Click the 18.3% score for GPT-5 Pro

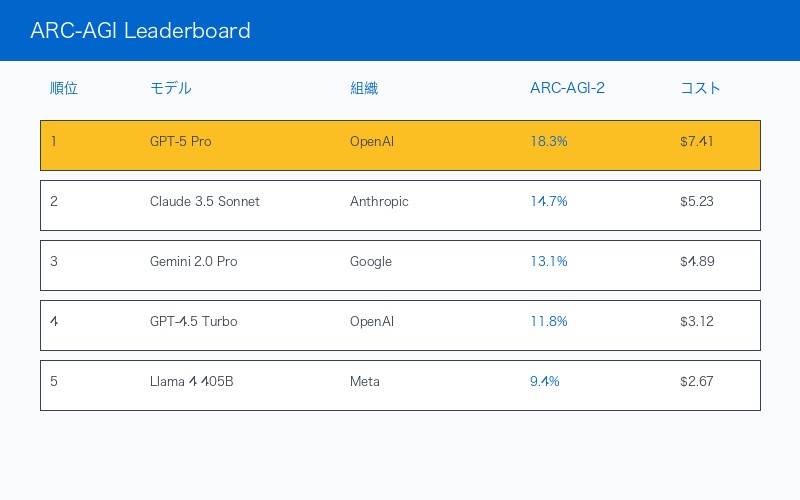[x=549, y=142]
